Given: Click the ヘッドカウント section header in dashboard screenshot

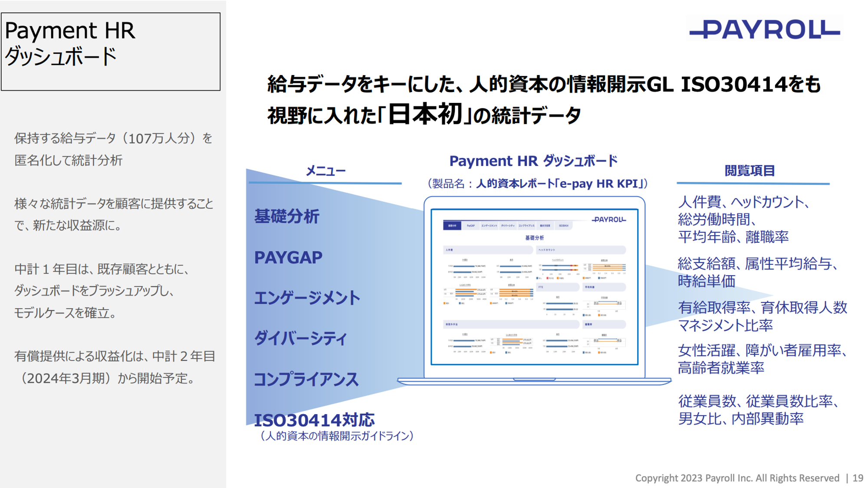Looking at the screenshot, I should (581, 250).
